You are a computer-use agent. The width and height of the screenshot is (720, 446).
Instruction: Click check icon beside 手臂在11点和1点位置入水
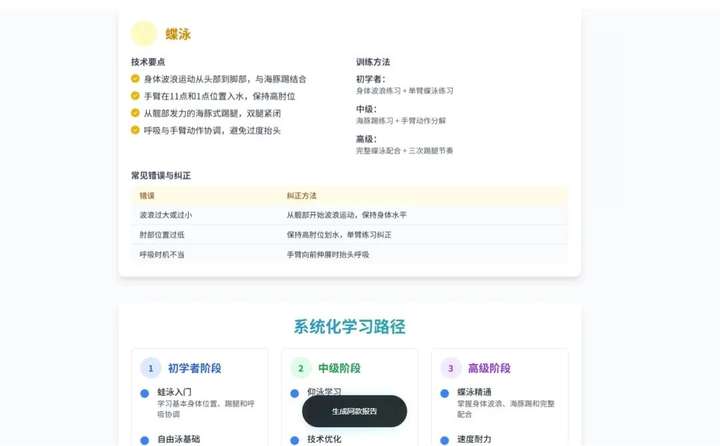point(135,96)
